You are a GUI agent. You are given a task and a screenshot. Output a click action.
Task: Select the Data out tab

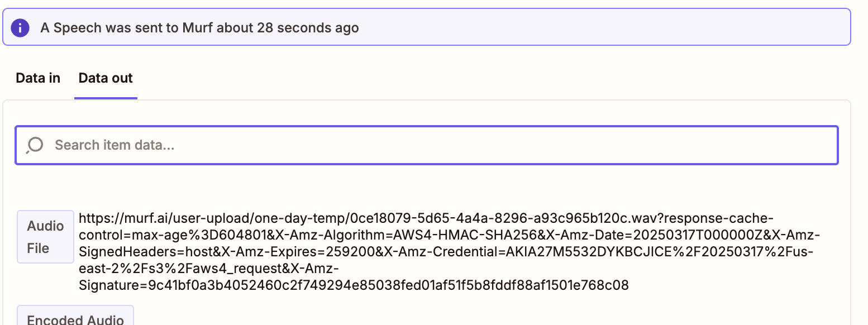[x=105, y=78]
